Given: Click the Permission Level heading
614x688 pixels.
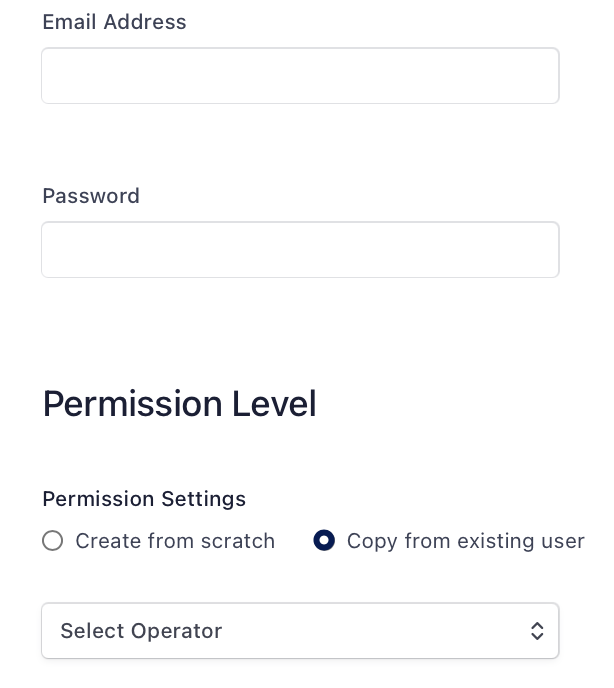Looking at the screenshot, I should pyautogui.click(x=179, y=404).
